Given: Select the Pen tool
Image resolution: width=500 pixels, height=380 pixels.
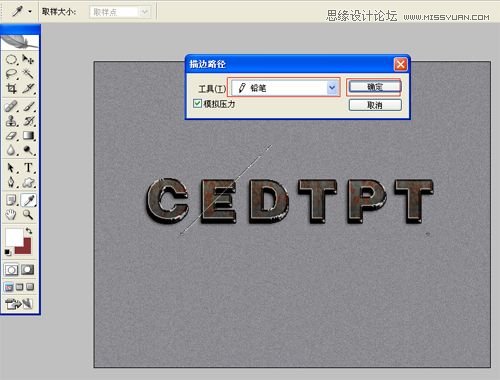Looking at the screenshot, I should pos(11,182).
